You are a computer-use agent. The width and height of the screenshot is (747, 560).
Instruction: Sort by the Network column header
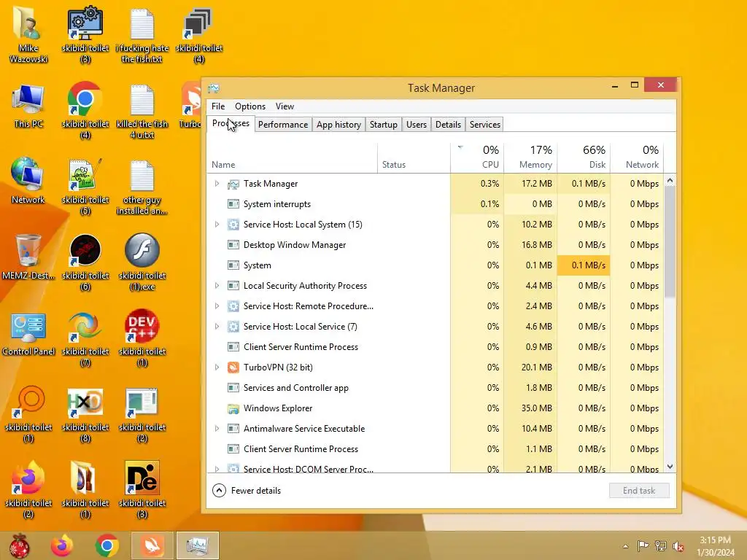[637, 157]
